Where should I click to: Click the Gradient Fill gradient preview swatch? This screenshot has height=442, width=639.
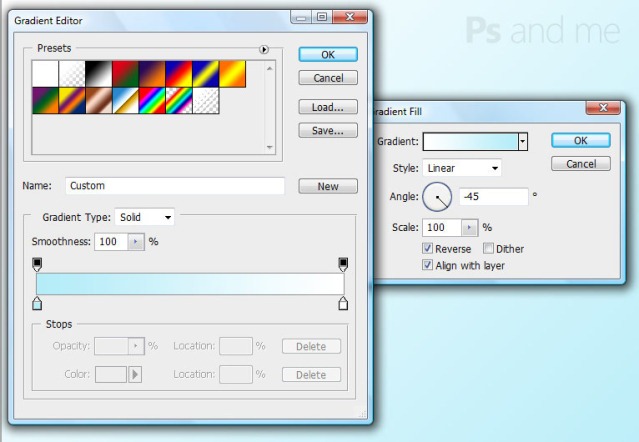(x=471, y=142)
